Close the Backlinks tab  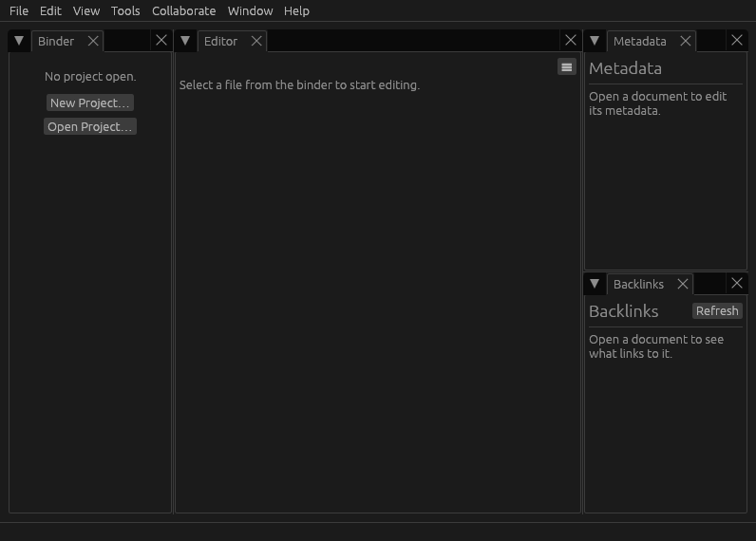[682, 284]
